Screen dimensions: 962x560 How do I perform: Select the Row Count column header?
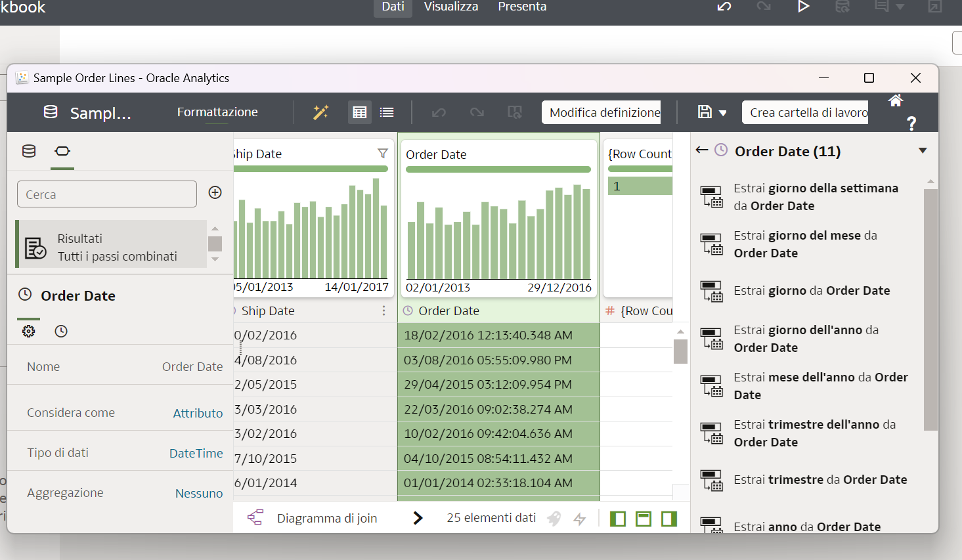638,311
